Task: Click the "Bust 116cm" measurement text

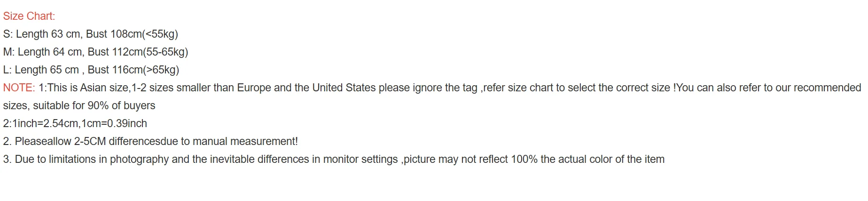Action: point(115,70)
